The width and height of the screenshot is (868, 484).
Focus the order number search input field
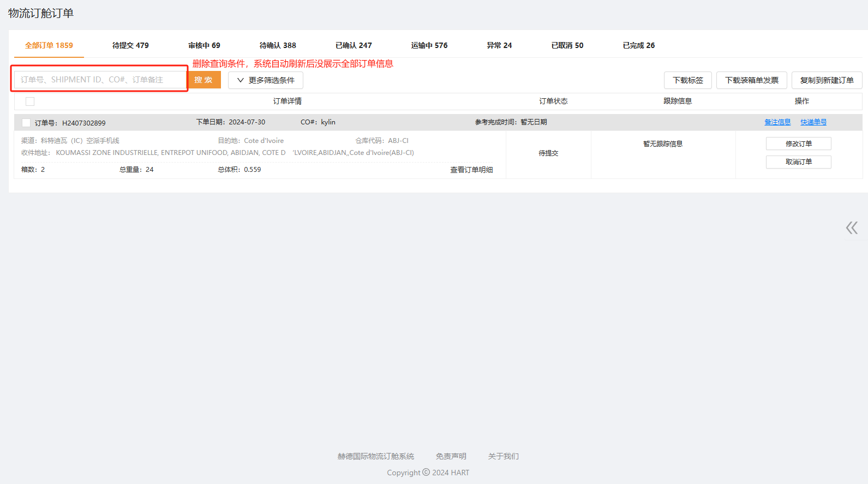(101, 80)
